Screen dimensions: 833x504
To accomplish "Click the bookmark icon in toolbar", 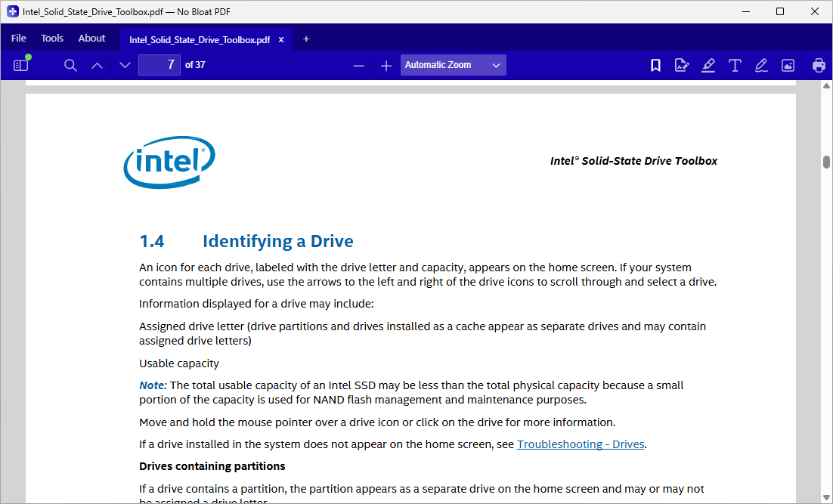I will point(655,65).
